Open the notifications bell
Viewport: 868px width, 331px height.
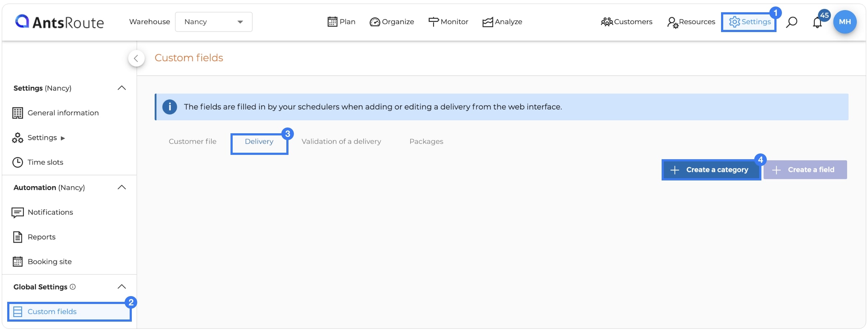[818, 22]
